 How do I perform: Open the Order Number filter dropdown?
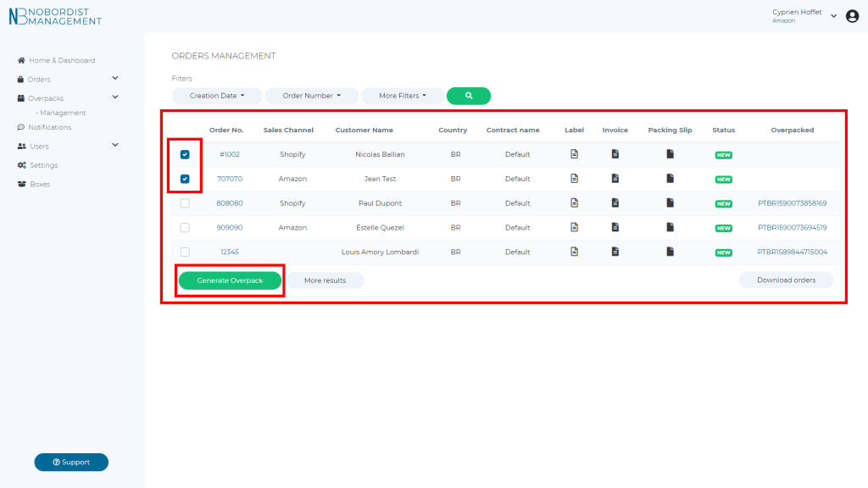pyautogui.click(x=311, y=96)
